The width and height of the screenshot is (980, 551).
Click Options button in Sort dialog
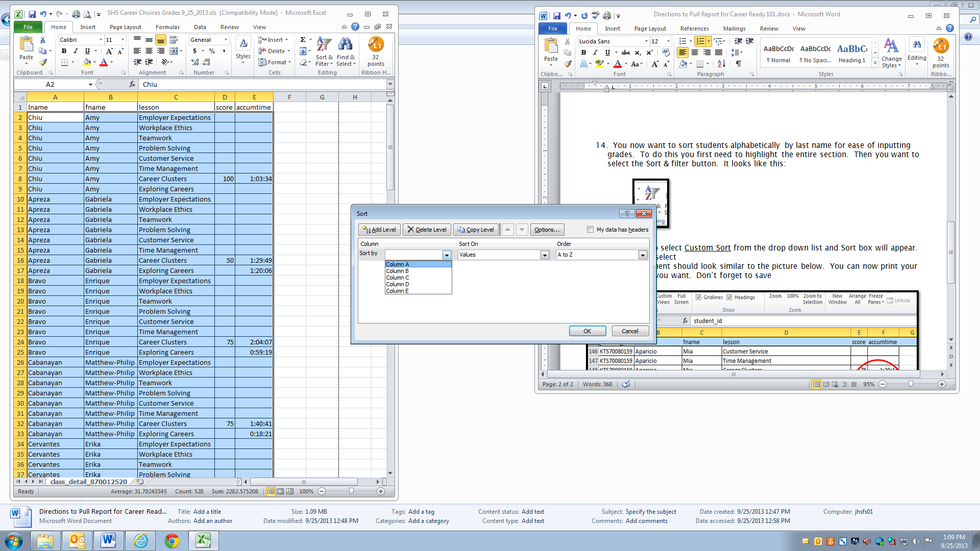[x=547, y=230]
